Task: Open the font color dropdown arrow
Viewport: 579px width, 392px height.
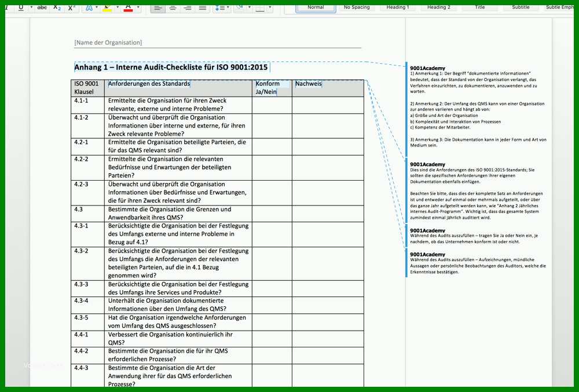Action: (138, 7)
